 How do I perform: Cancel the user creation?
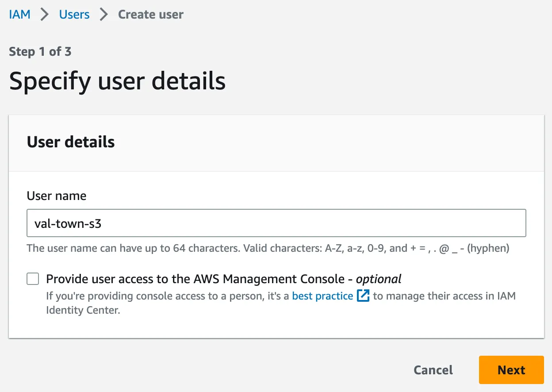[x=433, y=370]
